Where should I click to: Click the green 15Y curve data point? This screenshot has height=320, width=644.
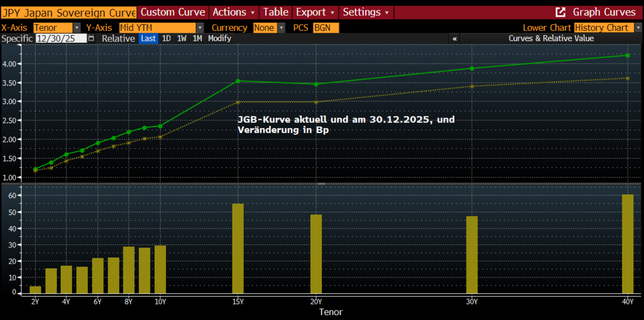[238, 81]
